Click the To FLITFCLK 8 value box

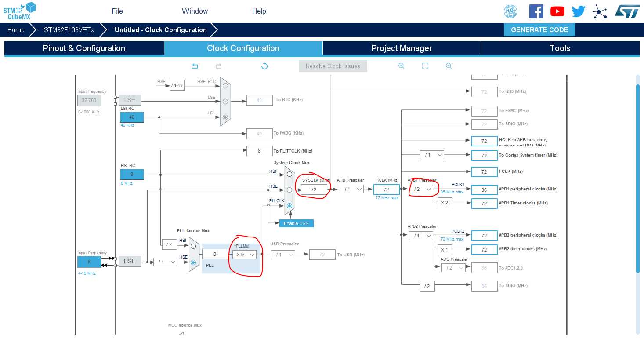pos(259,151)
